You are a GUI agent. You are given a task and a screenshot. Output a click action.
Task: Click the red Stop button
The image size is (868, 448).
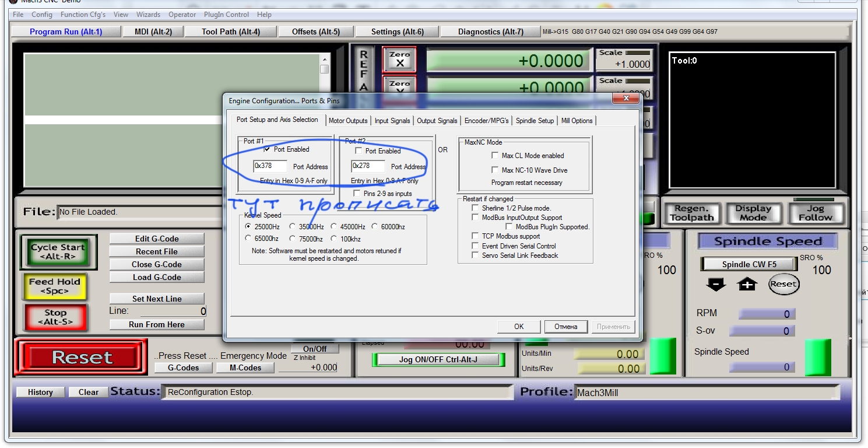[x=55, y=317]
